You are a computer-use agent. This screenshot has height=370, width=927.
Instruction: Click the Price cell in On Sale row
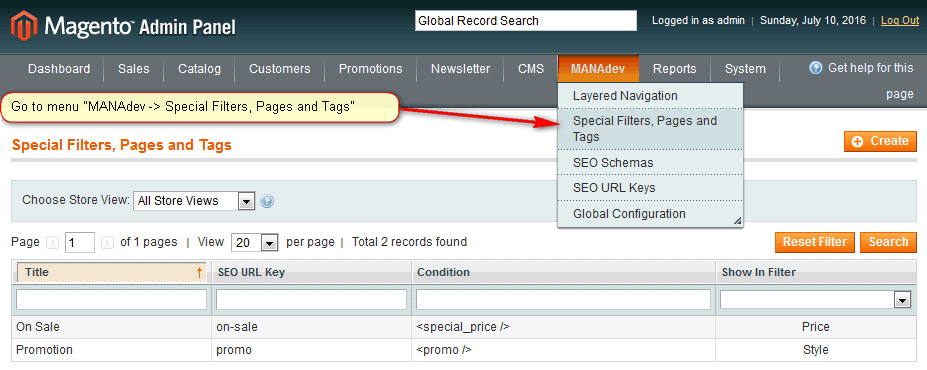[816, 327]
